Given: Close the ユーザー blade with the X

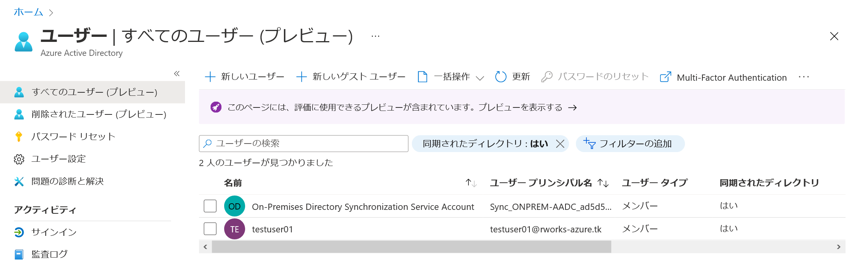Looking at the screenshot, I should [x=834, y=36].
